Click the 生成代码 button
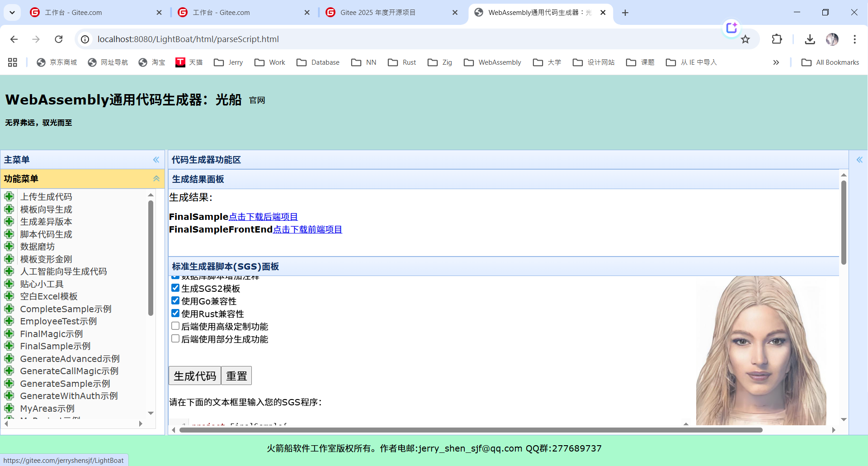Screen dimensions: 868x466 pyautogui.click(x=194, y=376)
